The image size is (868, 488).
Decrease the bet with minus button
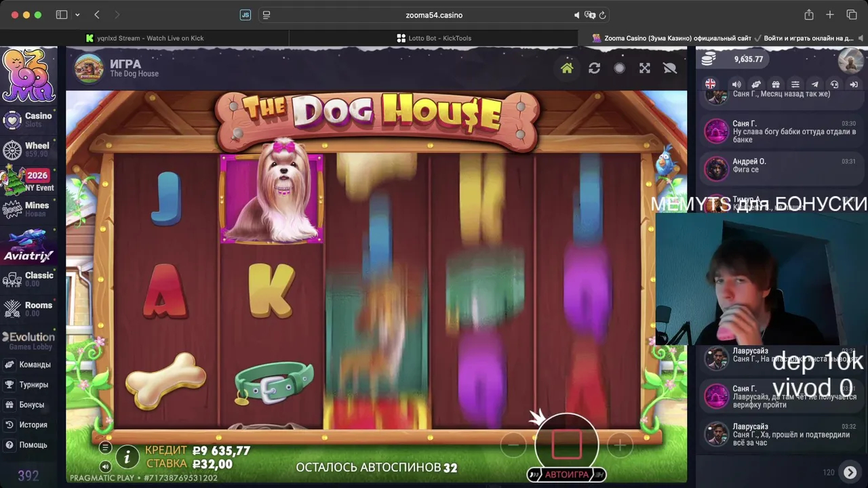(x=513, y=445)
